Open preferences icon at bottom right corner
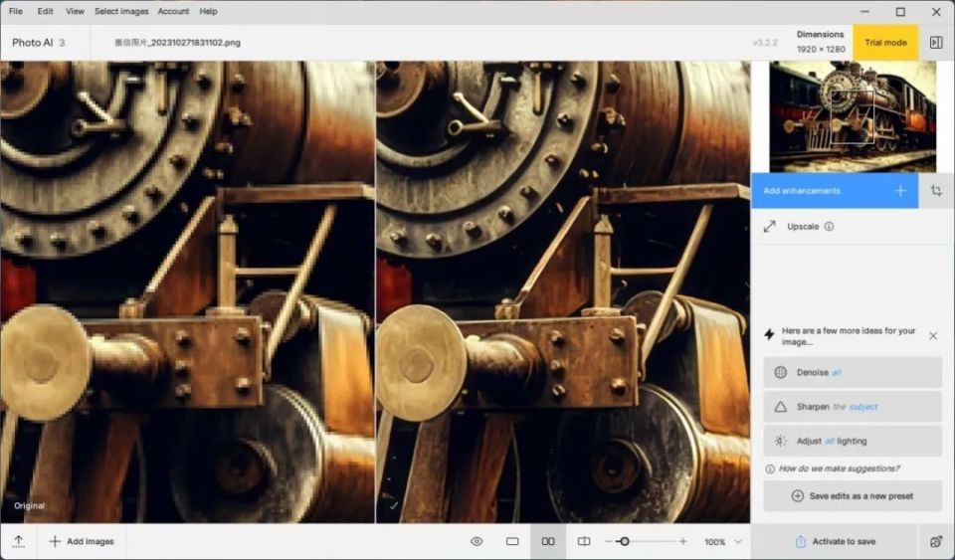 click(936, 541)
